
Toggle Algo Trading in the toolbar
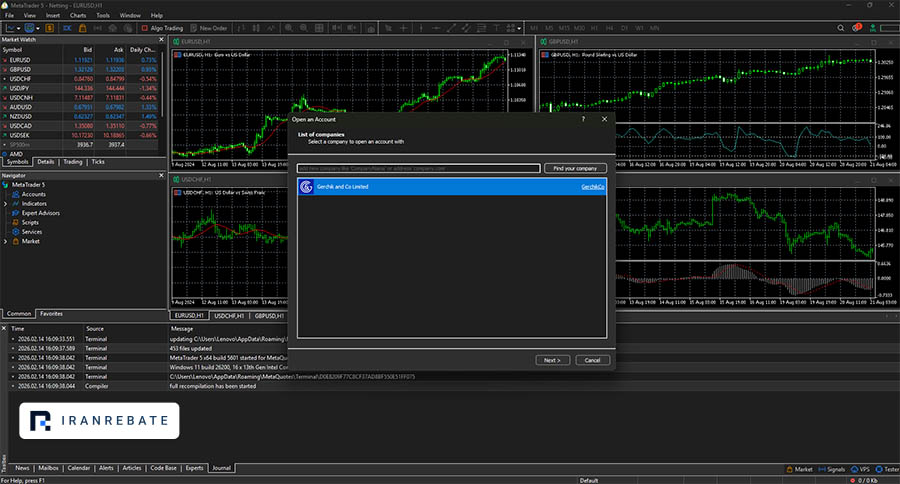coord(162,28)
